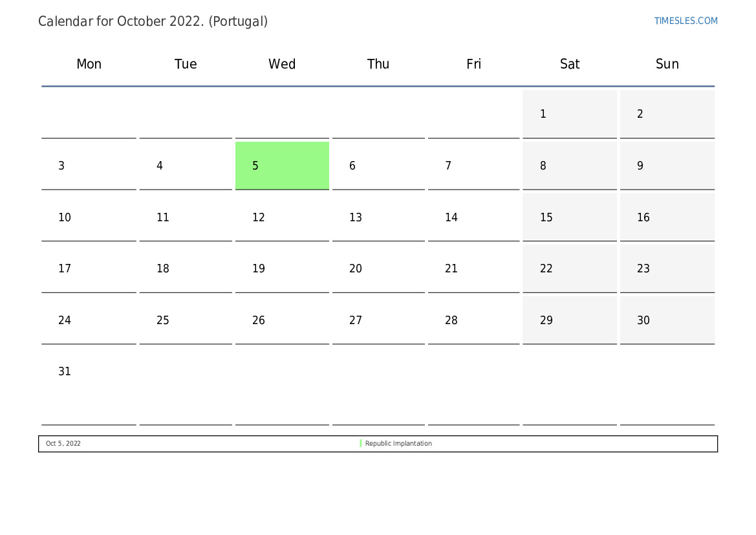This screenshot has height=535, width=756.
Task: Click the Sun column header
Action: (x=667, y=64)
